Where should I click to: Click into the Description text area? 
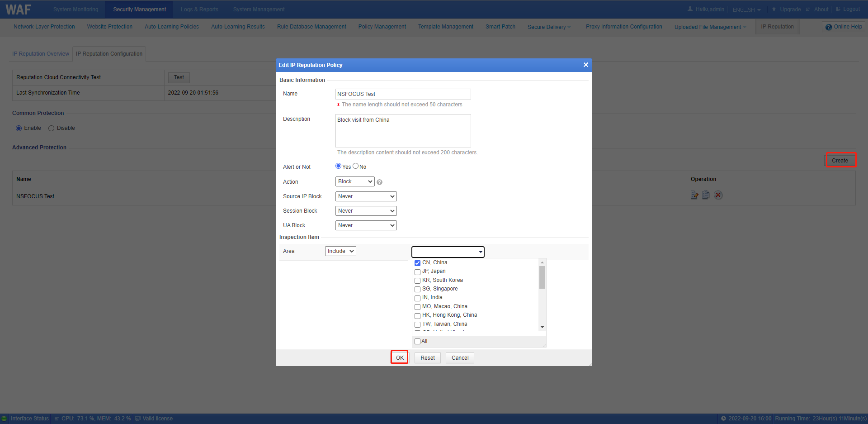tap(403, 130)
